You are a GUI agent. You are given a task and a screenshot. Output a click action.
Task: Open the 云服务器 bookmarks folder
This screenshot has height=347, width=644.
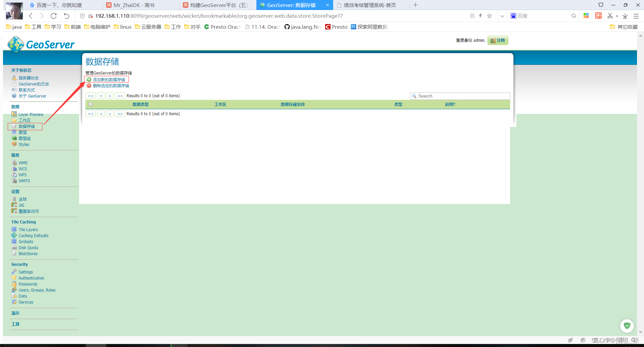(x=148, y=27)
